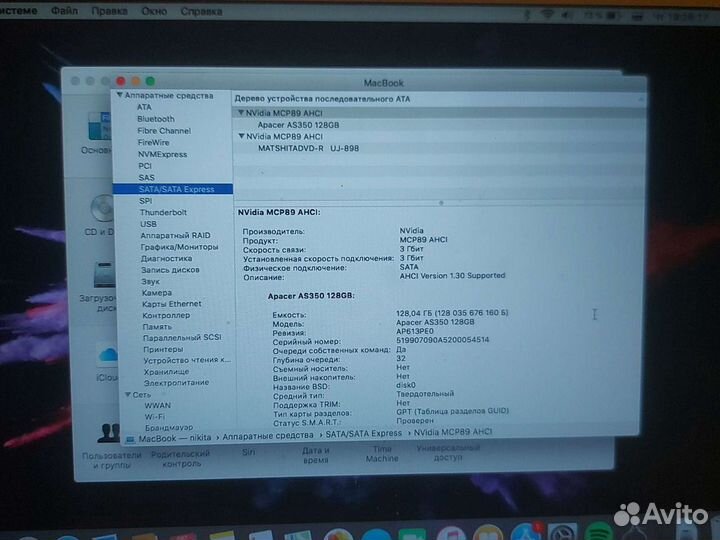Image resolution: width=720 pixels, height=540 pixels.
Task: Click the green zoom button of MacBook window
Action: coord(150,81)
